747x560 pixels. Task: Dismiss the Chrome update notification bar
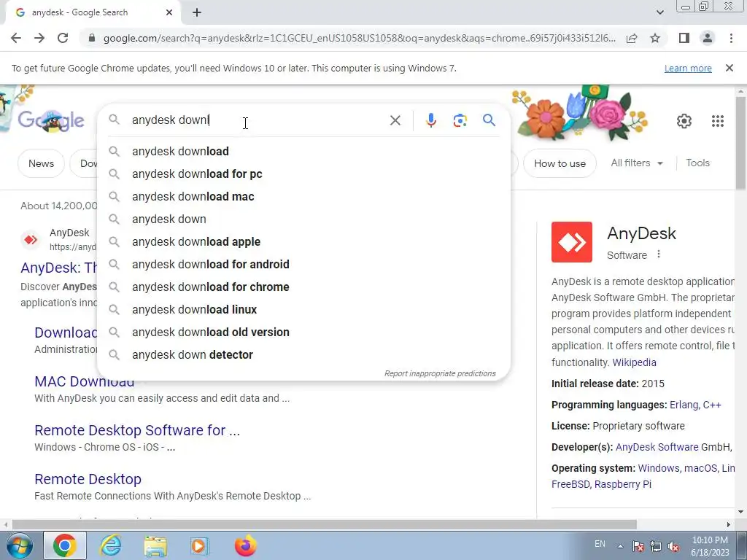(x=729, y=68)
